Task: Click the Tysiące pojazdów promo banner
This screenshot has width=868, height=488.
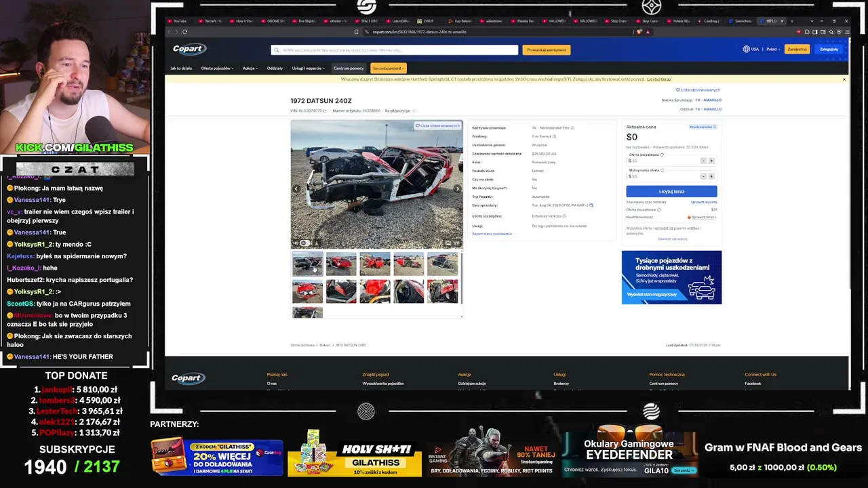Action: [671, 277]
